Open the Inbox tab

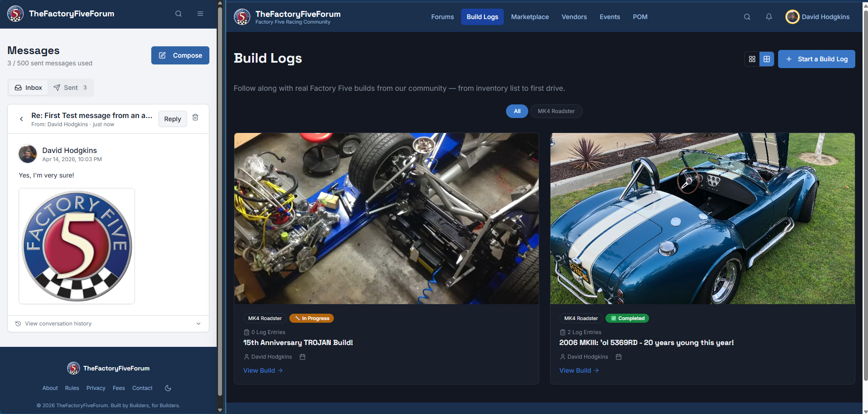click(28, 88)
